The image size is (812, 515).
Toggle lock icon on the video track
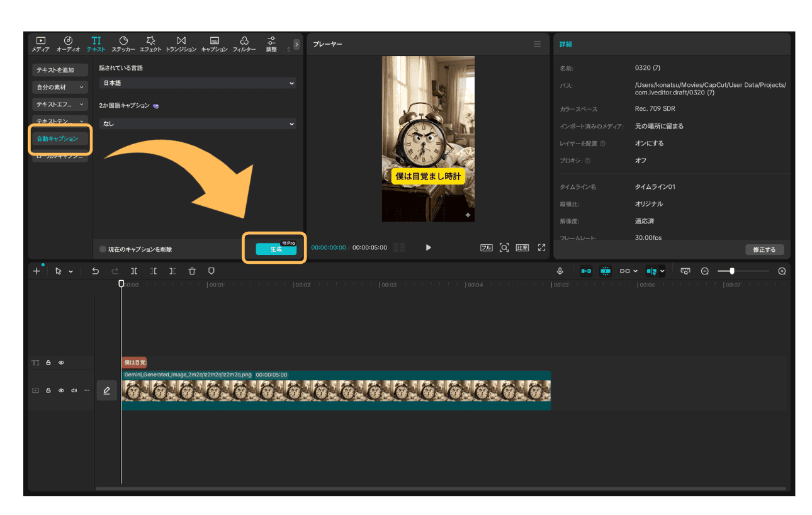click(48, 390)
